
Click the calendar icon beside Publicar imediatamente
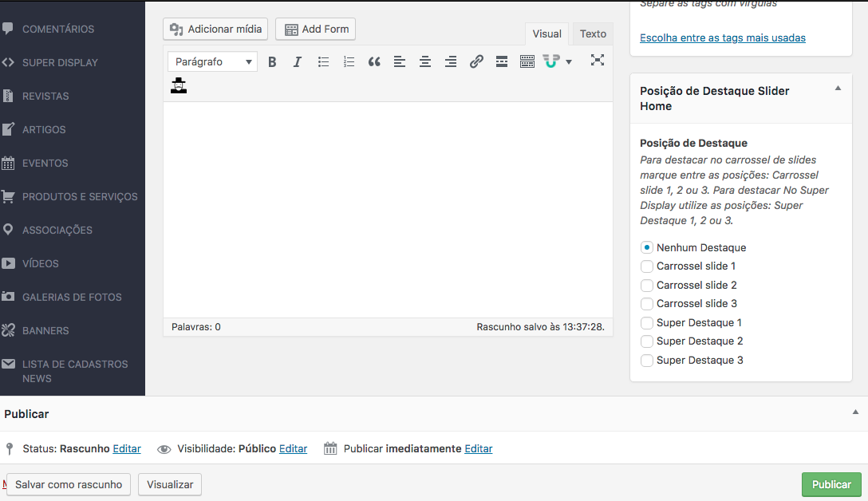click(330, 448)
